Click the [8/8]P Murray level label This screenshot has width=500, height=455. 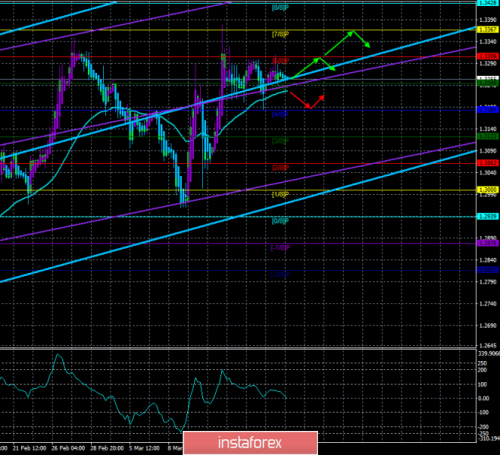(x=280, y=8)
